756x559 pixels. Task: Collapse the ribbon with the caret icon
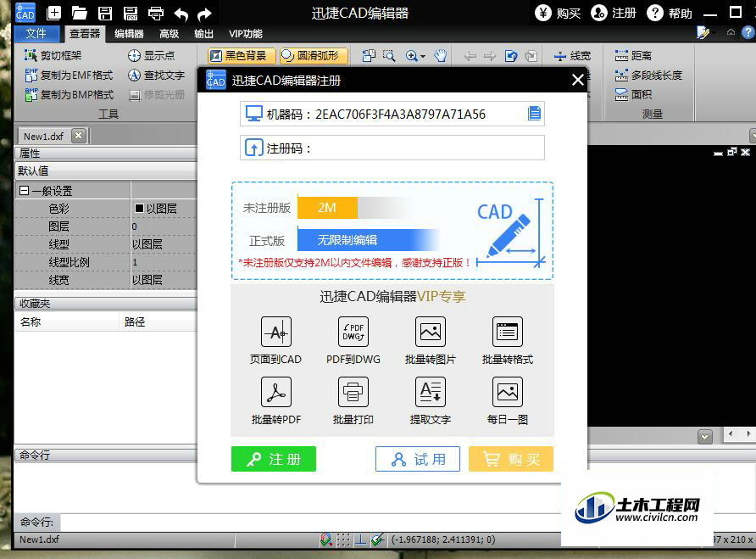pos(731,32)
